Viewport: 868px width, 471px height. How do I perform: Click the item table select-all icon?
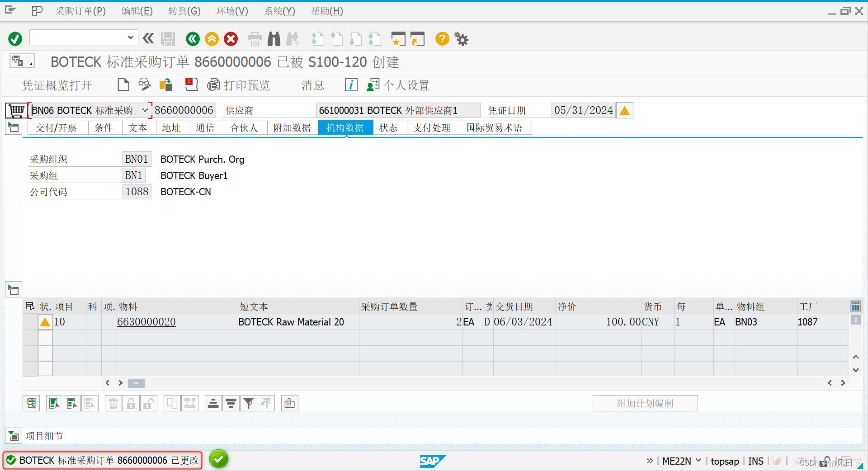[x=30, y=306]
